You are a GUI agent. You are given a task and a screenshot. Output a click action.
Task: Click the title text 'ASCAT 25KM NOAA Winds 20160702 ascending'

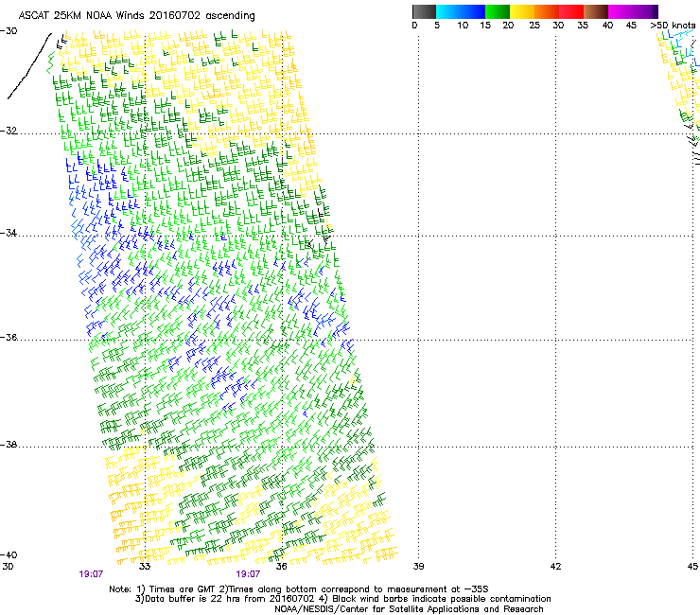pos(136,16)
